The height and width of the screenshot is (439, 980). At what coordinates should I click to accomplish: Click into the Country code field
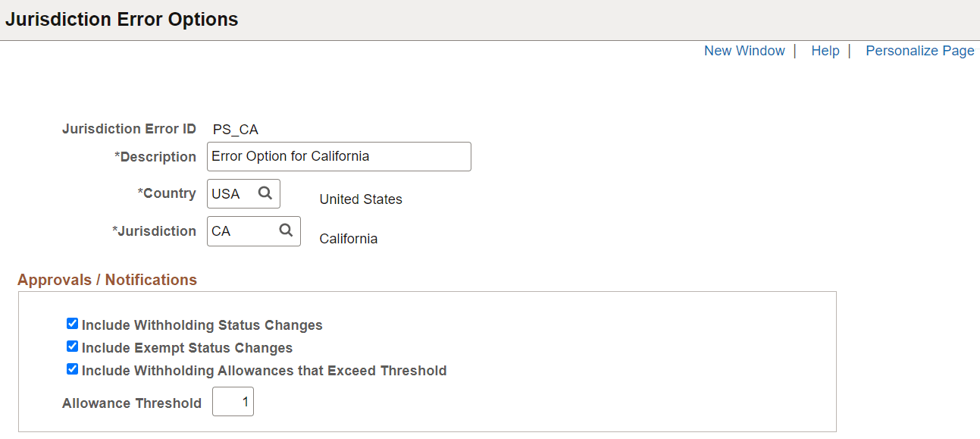click(x=231, y=194)
